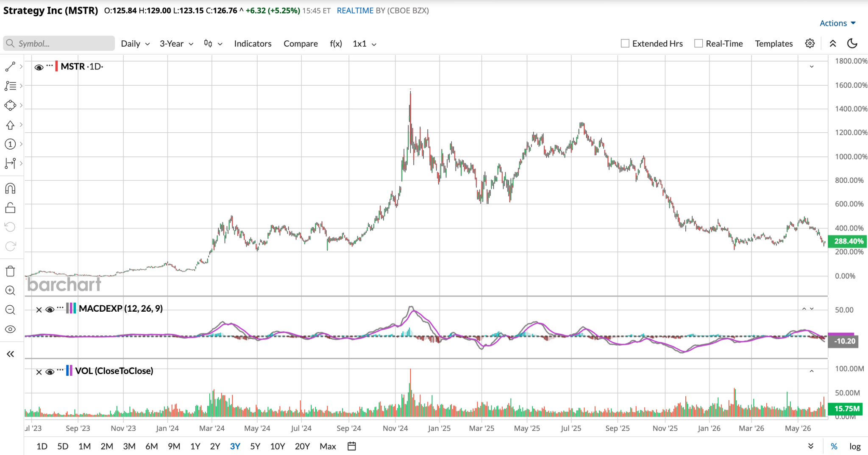Open the Templates menu

coord(773,44)
